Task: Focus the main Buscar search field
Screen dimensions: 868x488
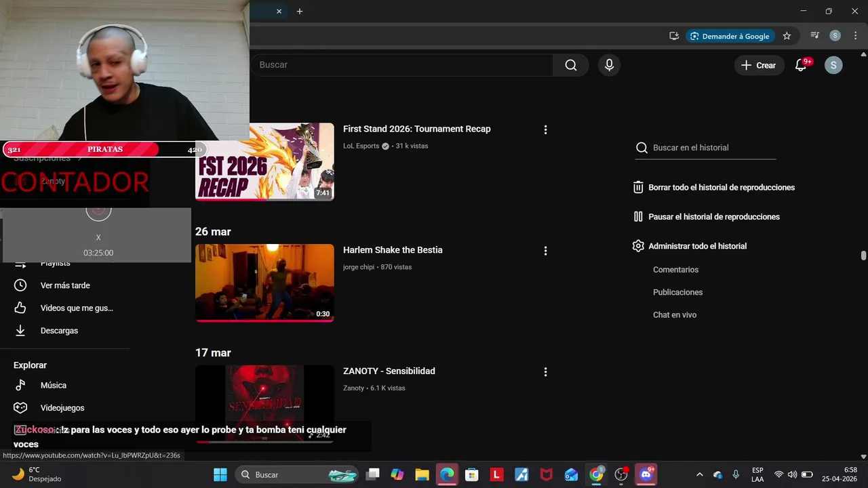Action: pyautogui.click(x=402, y=65)
